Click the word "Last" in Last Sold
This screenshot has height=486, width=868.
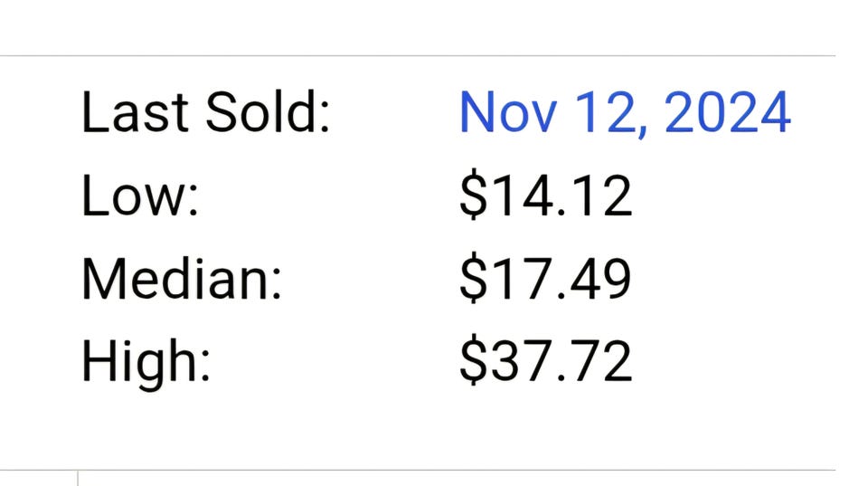coord(134,112)
